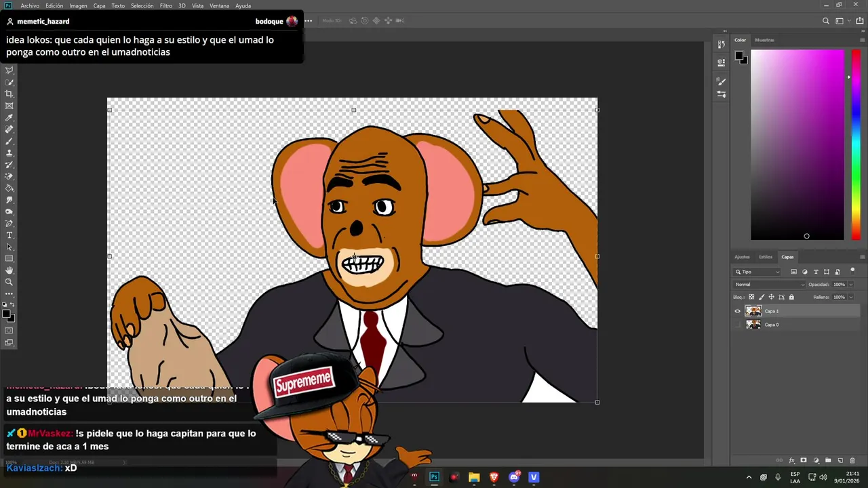Lock transparent pixels of the layer
The height and width of the screenshot is (488, 868).
(x=751, y=297)
